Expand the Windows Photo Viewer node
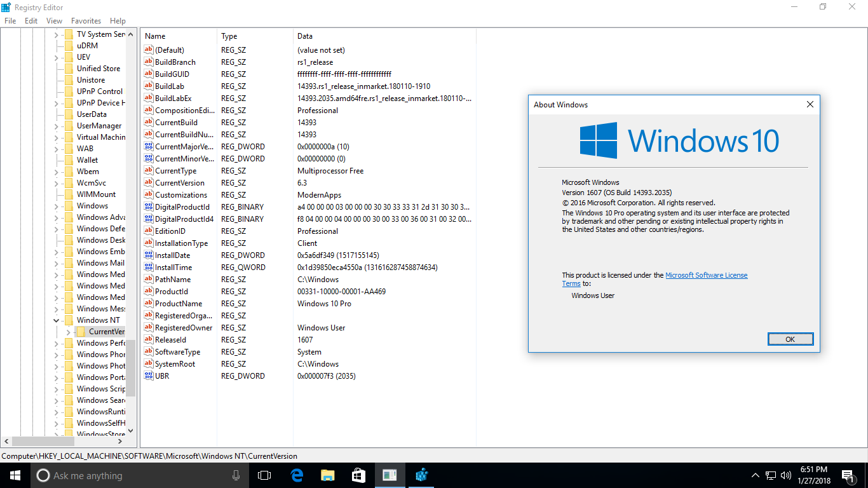Image resolution: width=868 pixels, height=488 pixels. tap(56, 366)
